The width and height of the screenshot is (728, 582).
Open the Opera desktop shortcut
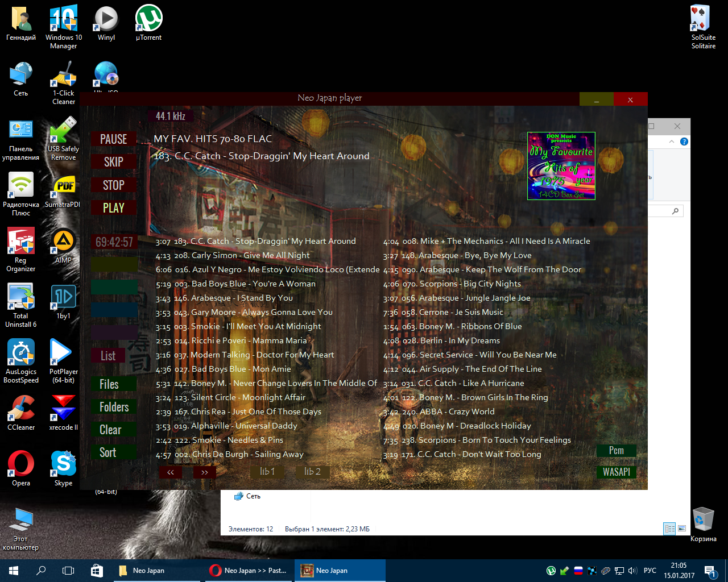(x=21, y=469)
